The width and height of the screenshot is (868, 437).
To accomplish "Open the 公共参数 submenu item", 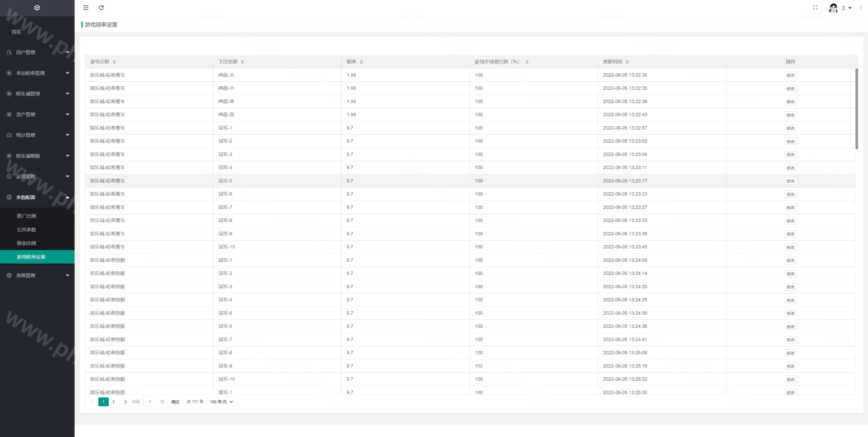I will point(26,230).
